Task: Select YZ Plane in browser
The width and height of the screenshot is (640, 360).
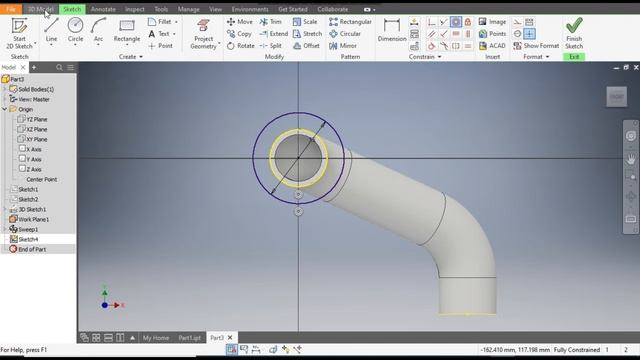Action: tap(33, 119)
